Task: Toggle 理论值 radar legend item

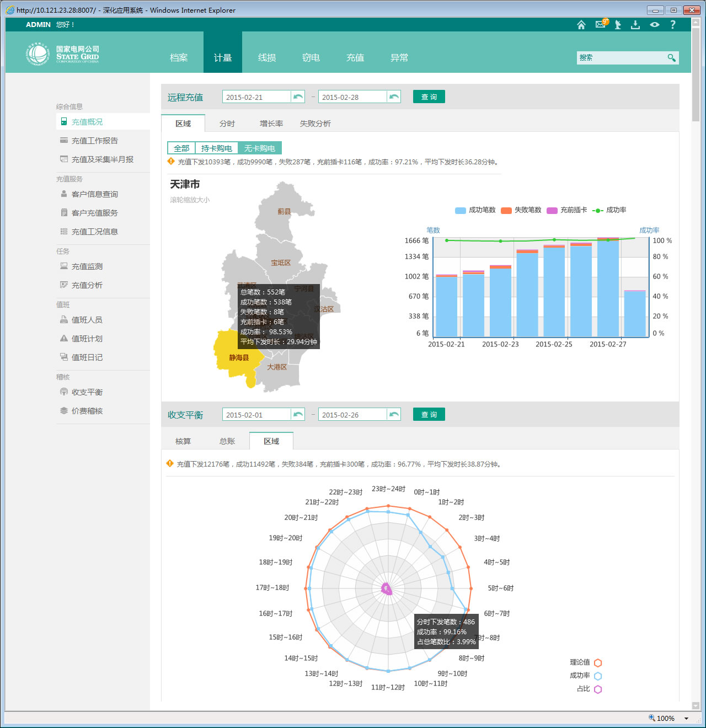Action: tap(586, 662)
